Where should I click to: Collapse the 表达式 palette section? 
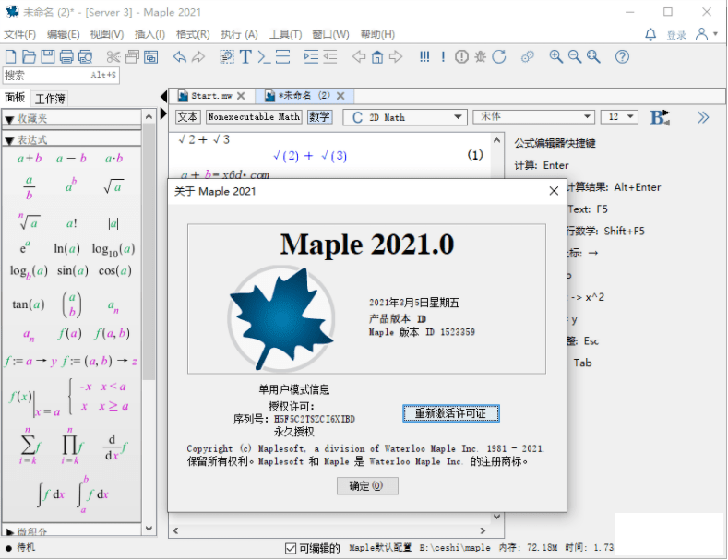pyautogui.click(x=9, y=140)
